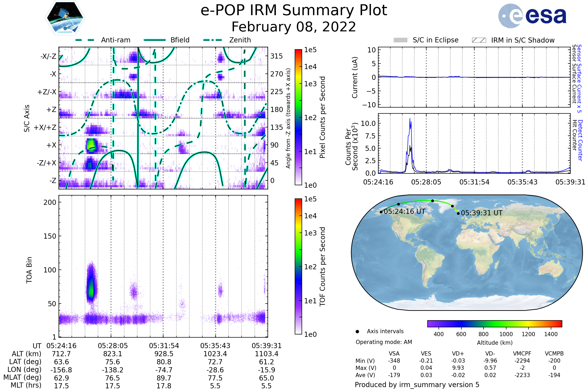Click the CASSIOPE satellite mission logo
The width and height of the screenshot is (588, 392).
(x=65, y=18)
